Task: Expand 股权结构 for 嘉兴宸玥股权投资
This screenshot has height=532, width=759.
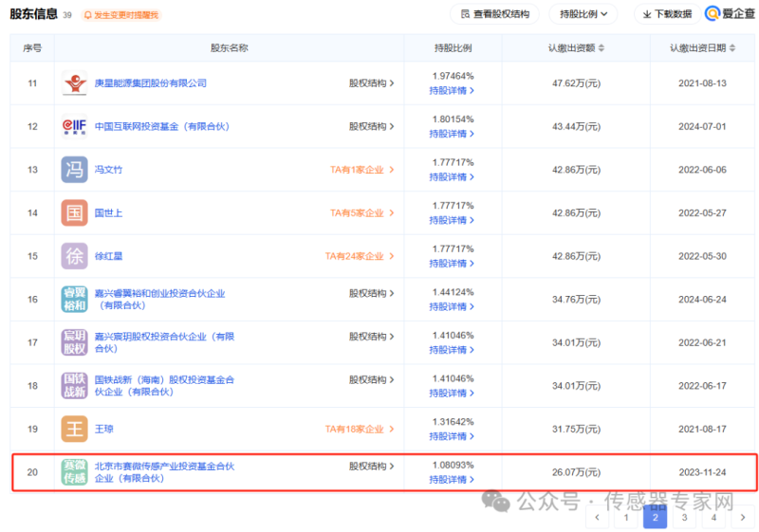Action: coord(371,336)
